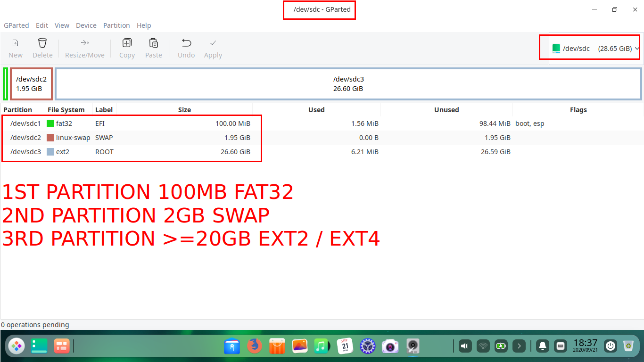Select the Delete partition tool
The height and width of the screenshot is (362, 644).
(x=42, y=47)
